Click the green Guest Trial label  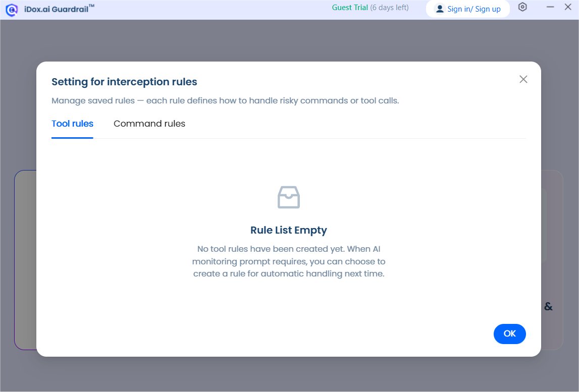coord(350,8)
